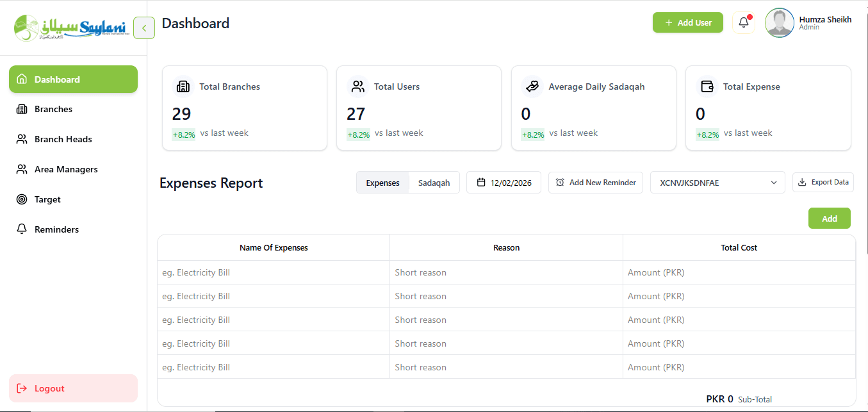Click the Area Managers sidebar icon
Screen dimensions: 868x412
[21, 169]
